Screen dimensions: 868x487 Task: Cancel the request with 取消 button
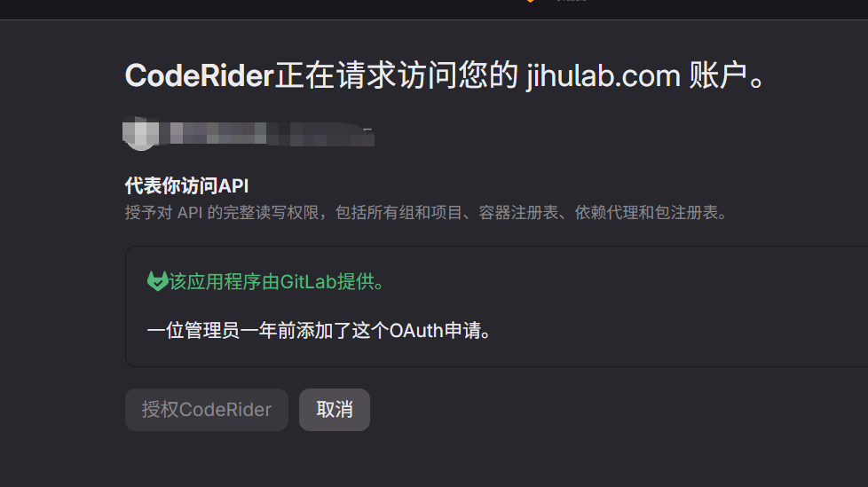[335, 410]
